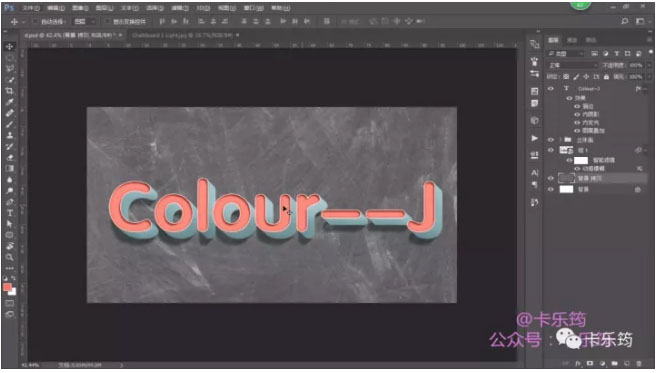
Task: Click the Actions play panel icon
Action: pos(534,138)
